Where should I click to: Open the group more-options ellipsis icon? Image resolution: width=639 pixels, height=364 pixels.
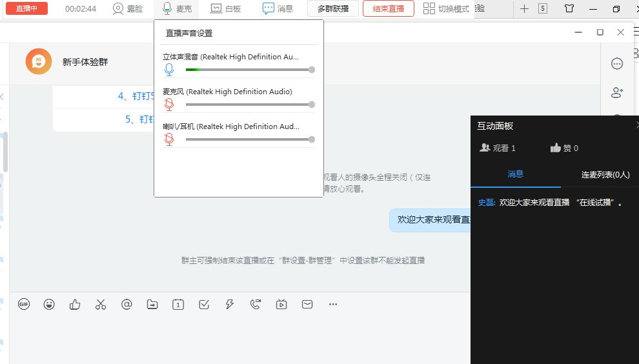(616, 63)
